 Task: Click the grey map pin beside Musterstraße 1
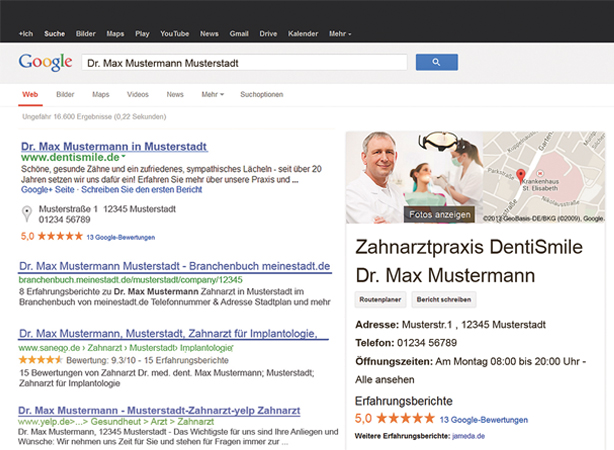pos(27,214)
